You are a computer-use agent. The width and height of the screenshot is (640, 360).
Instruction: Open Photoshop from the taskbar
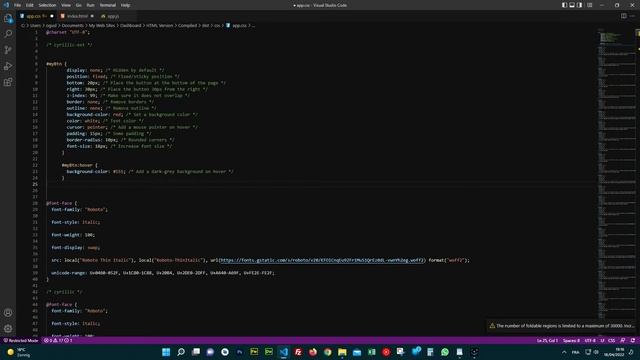point(239,352)
